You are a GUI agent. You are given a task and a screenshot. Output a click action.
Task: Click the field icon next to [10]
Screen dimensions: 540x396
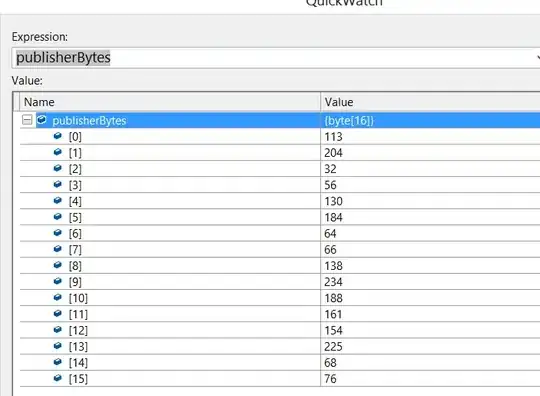(58, 297)
